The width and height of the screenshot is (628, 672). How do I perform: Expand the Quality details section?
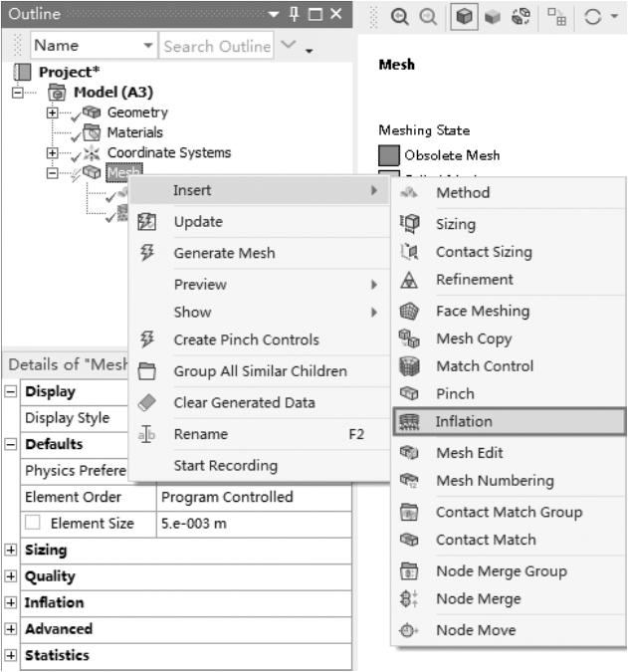click(x=11, y=576)
